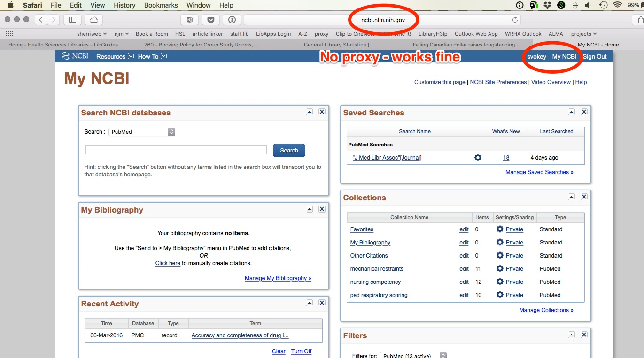Open settings gear for Favorites collection
Viewport: 644px width, 358px height.
click(x=500, y=229)
